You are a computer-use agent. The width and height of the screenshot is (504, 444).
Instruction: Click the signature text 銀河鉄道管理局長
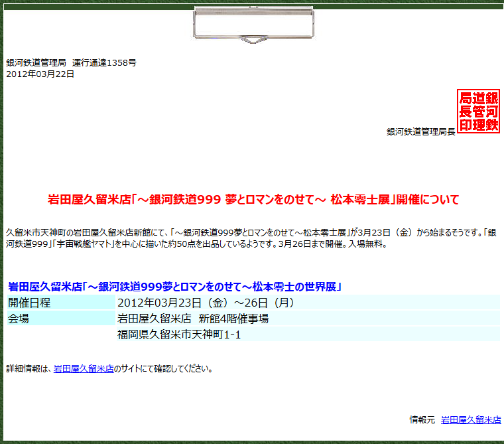420,131
